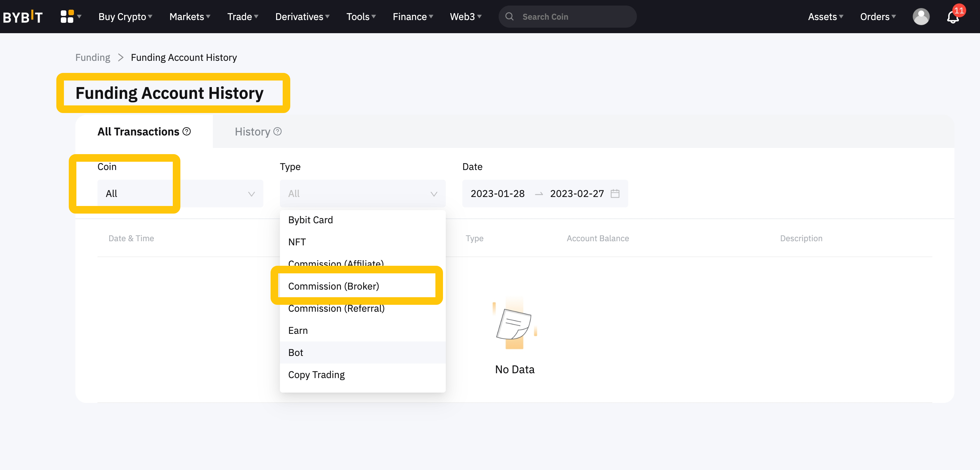This screenshot has width=980, height=470.
Task: Open the Derivatives menu
Action: 302,17
